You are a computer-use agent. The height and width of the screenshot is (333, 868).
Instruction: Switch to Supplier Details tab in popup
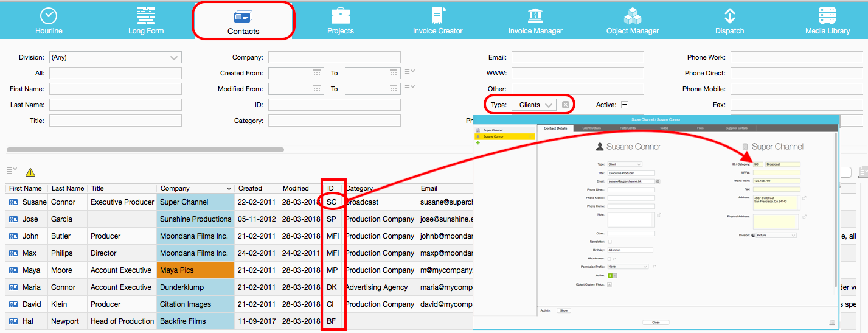coord(737,128)
